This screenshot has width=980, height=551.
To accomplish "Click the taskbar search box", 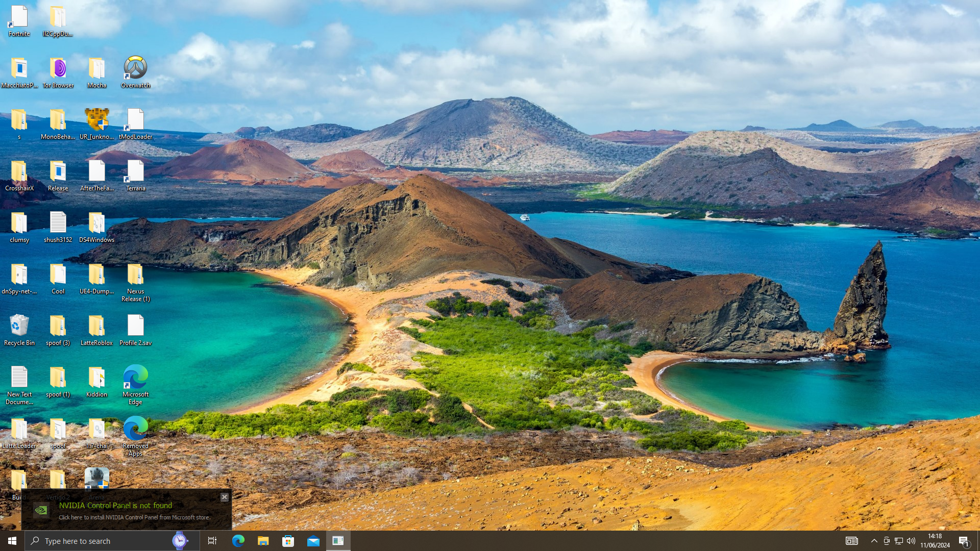I will pyautogui.click(x=102, y=541).
